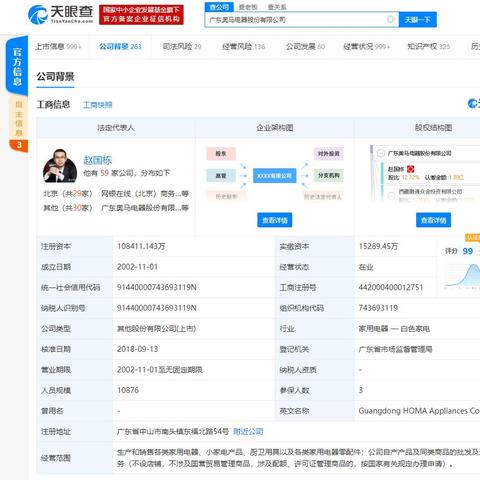480x480 pixels.
Task: Select the 自主信息 side tab
Action: pos(19,119)
